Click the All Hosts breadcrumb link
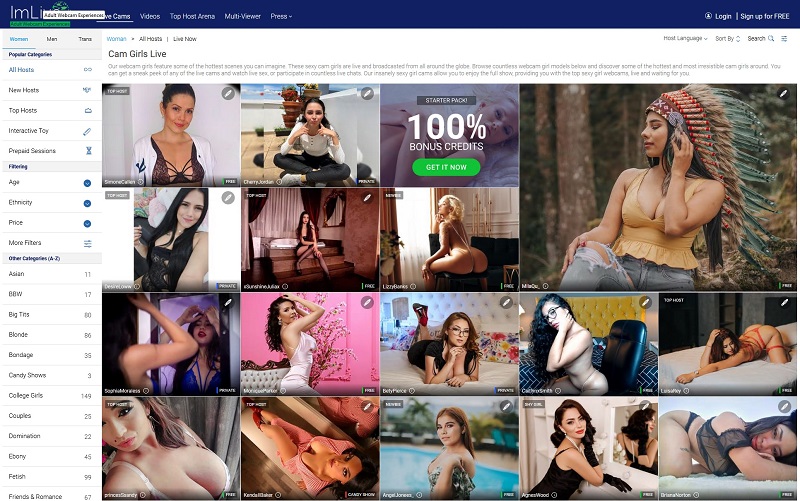Screen dimensions: 800x501 tap(151, 39)
